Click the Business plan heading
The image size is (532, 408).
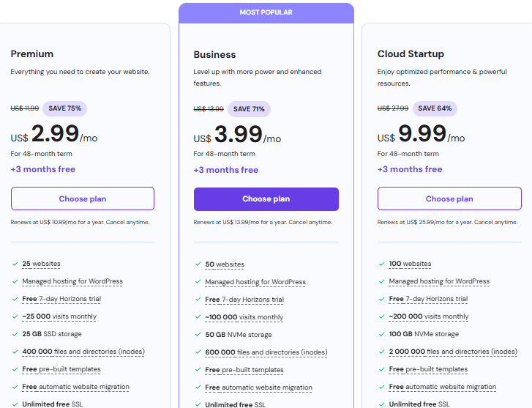click(214, 54)
